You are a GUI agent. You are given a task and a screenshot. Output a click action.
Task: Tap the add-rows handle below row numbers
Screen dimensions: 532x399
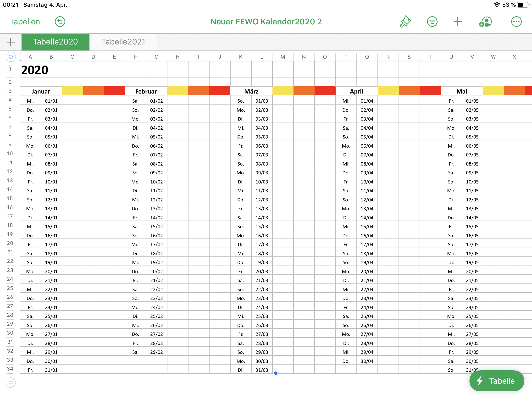[x=11, y=382]
